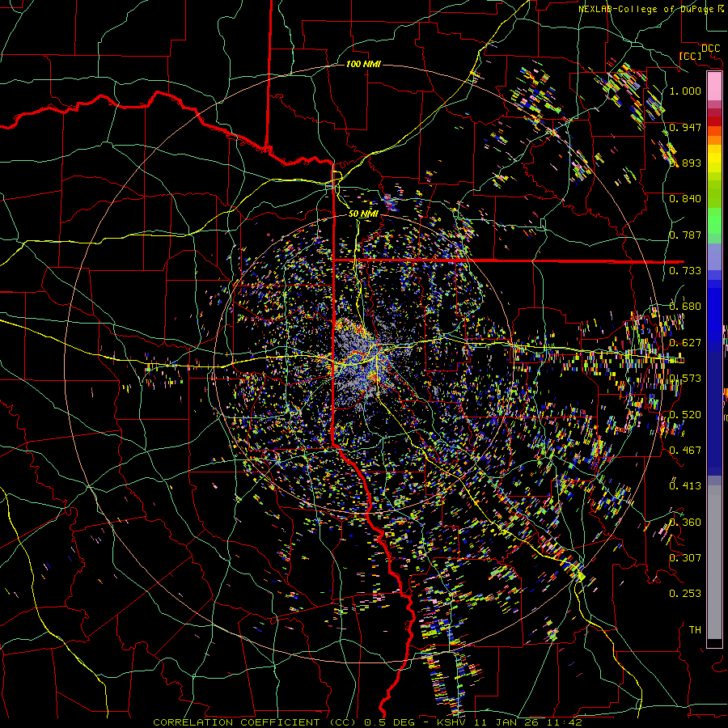This screenshot has width=728, height=728.
Task: Click the 0.467 scale value
Action: [x=685, y=451]
